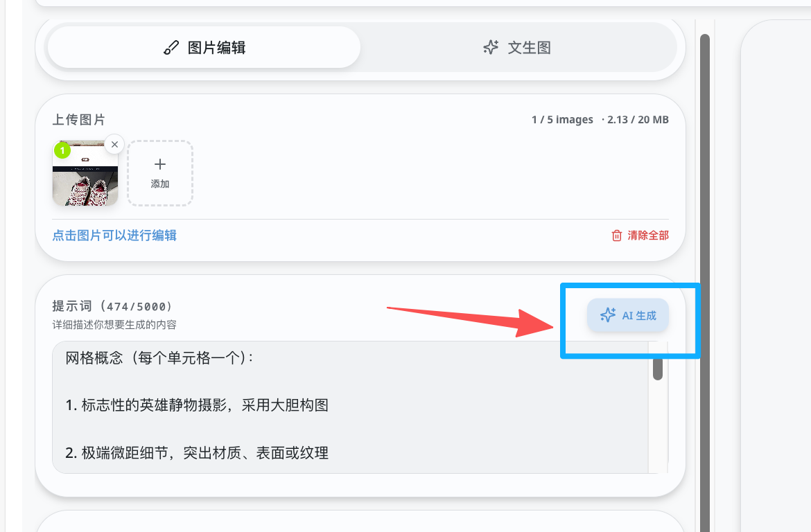Click the red trash can icon

click(617, 236)
